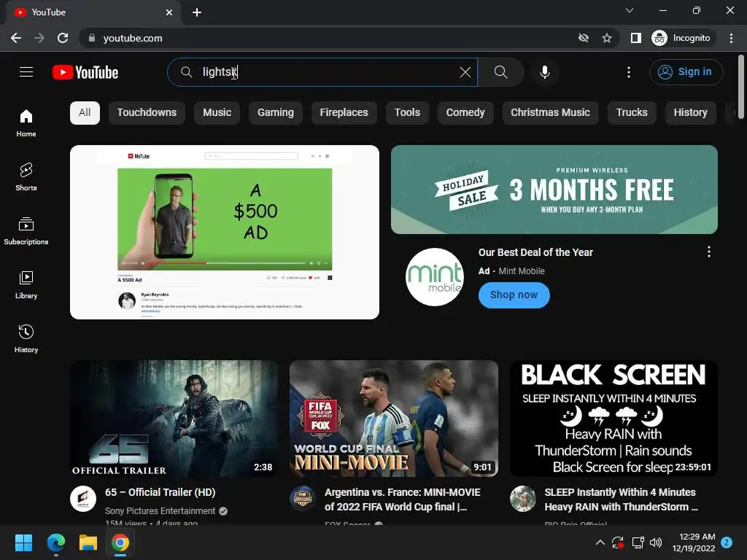Viewport: 747px width, 560px height.
Task: Open the notification center badge
Action: pyautogui.click(x=727, y=542)
